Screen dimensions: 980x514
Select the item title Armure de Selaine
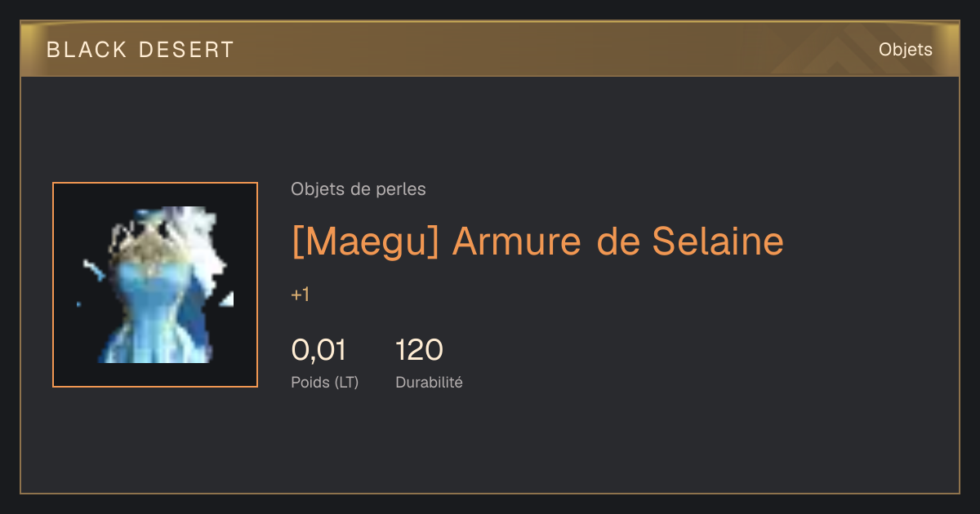tap(537, 241)
